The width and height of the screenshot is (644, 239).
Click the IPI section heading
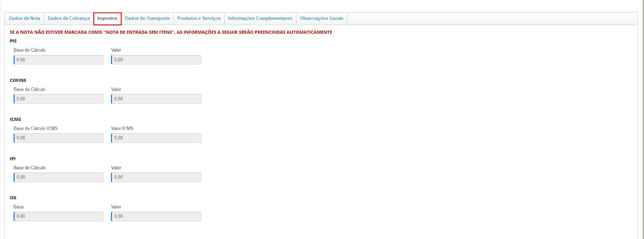(12, 159)
